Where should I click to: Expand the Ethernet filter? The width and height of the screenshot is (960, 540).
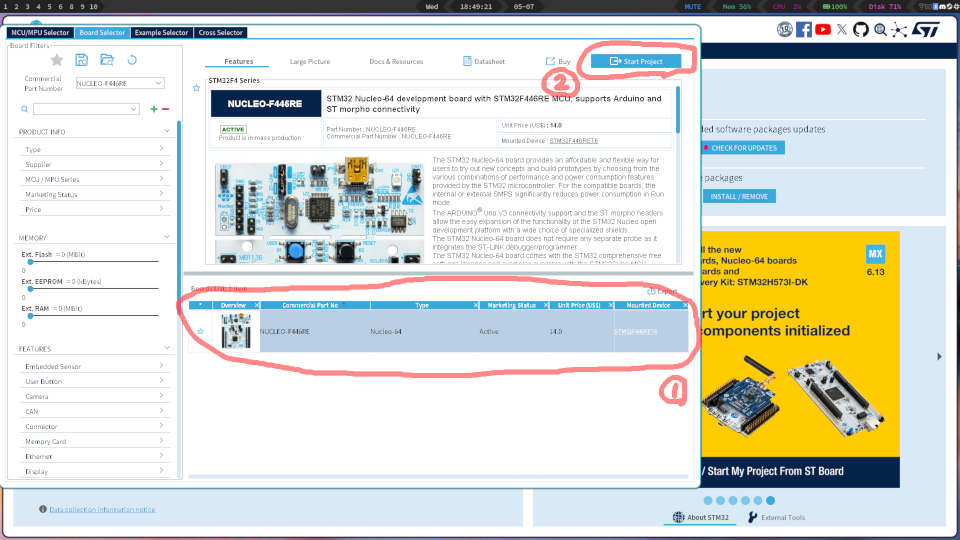click(x=161, y=456)
